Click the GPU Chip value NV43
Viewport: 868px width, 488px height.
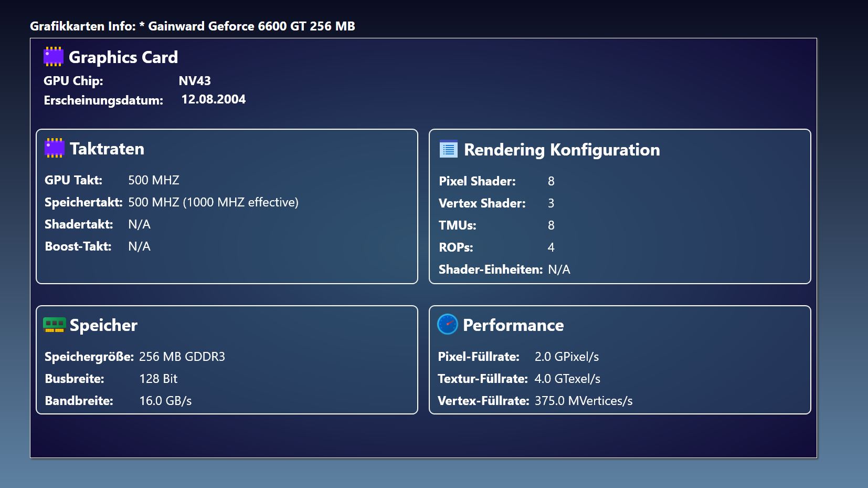(x=195, y=81)
